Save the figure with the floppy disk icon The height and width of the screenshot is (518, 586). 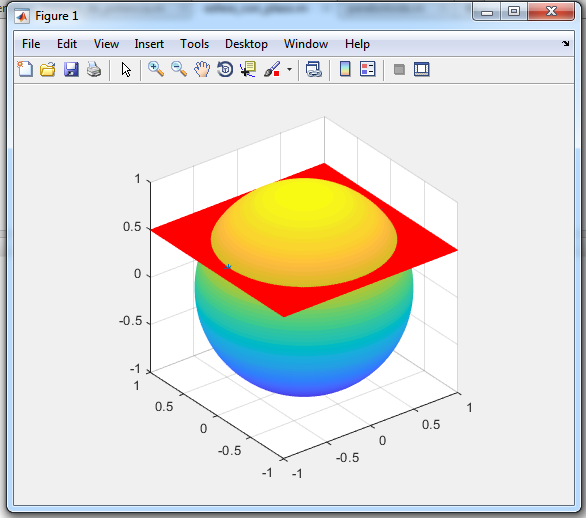coord(71,70)
